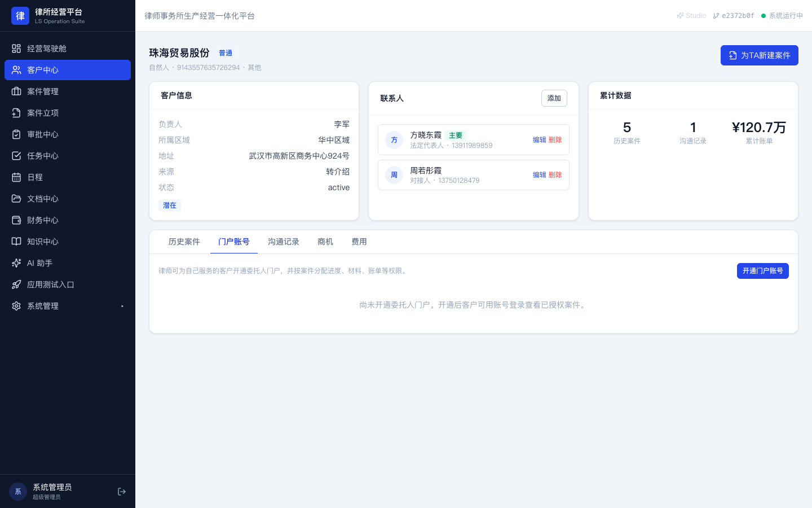Delete contact 周若彤霞

(555, 175)
